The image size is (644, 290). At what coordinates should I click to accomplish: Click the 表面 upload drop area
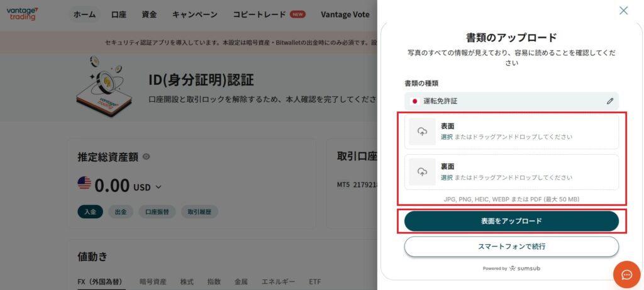click(x=511, y=132)
